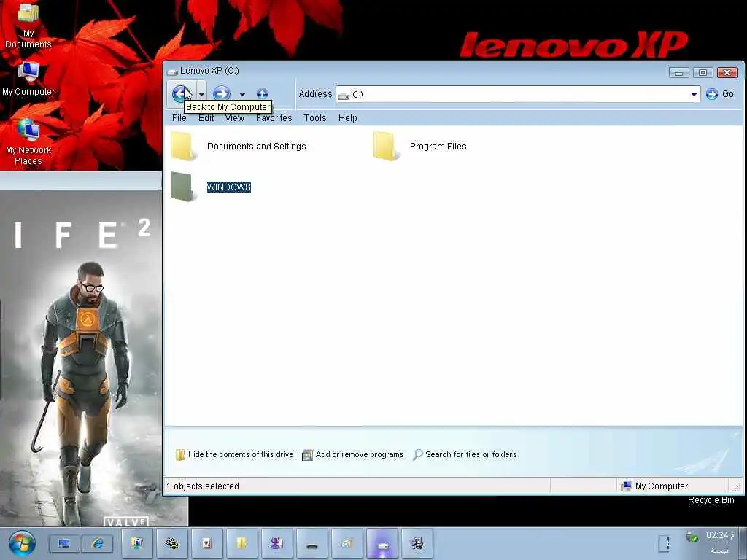Viewport: 747px width, 560px height.
Task: Click the "Documents and Settings" folder name
Action: point(256,146)
